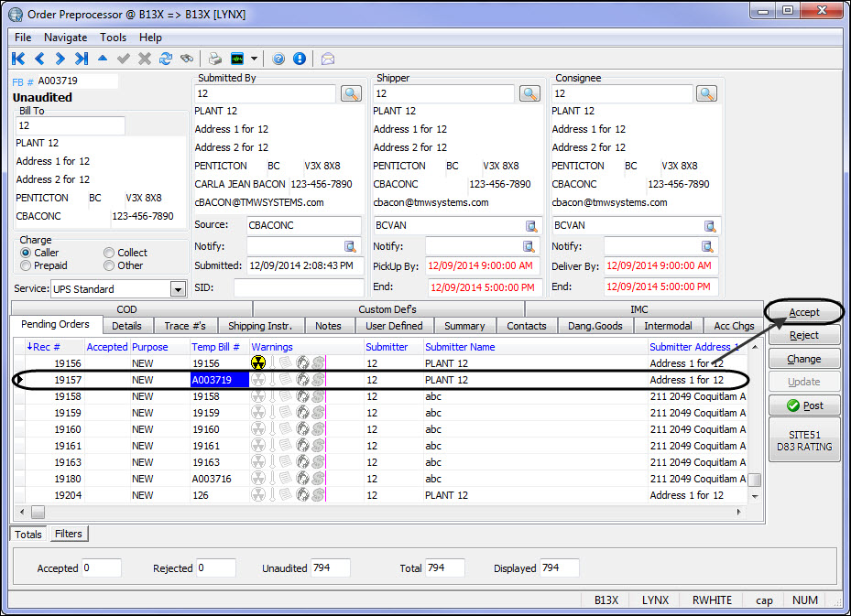This screenshot has height=616, width=851.
Task: Click the printer icon
Action: point(214,59)
